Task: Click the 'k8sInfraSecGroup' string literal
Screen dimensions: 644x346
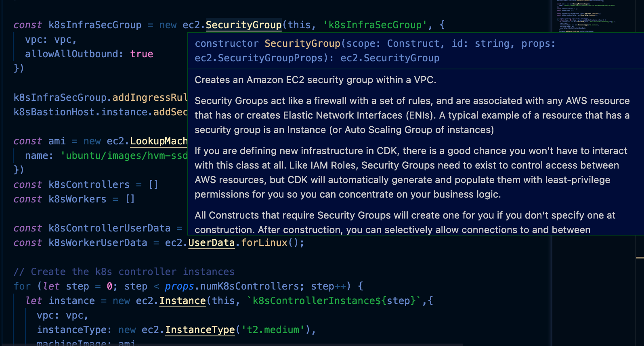Action: point(375,25)
